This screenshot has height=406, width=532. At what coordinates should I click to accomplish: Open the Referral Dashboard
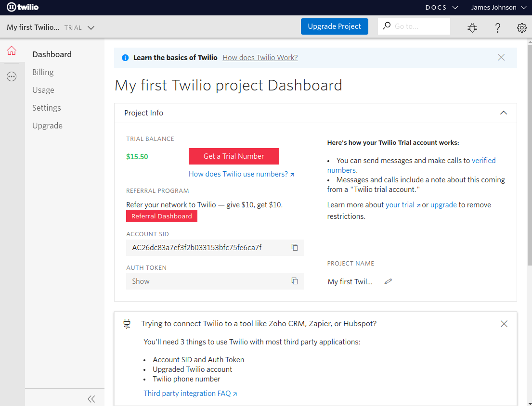click(161, 216)
